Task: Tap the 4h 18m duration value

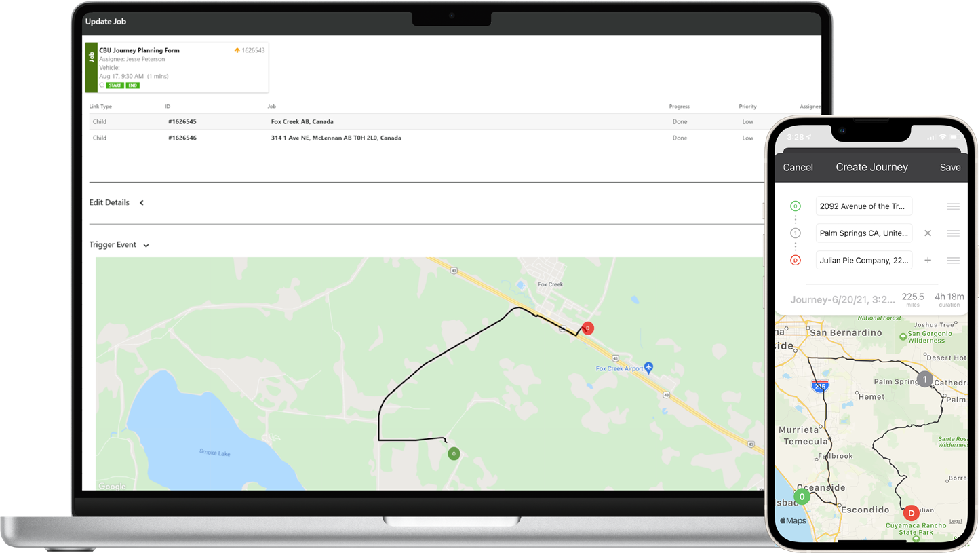Action: click(x=949, y=297)
